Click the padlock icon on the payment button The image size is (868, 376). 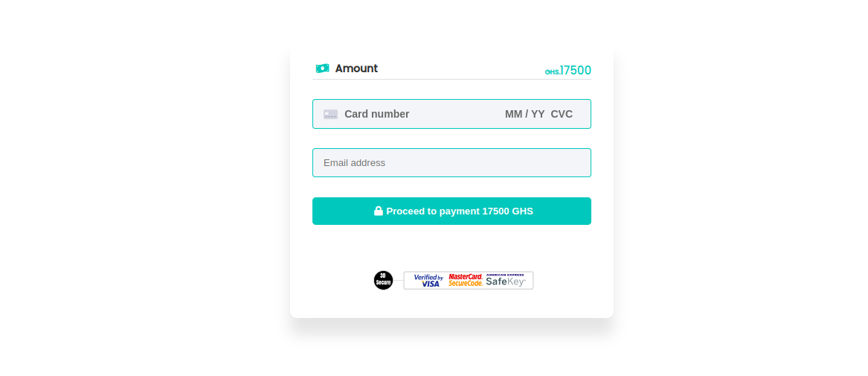tap(378, 211)
